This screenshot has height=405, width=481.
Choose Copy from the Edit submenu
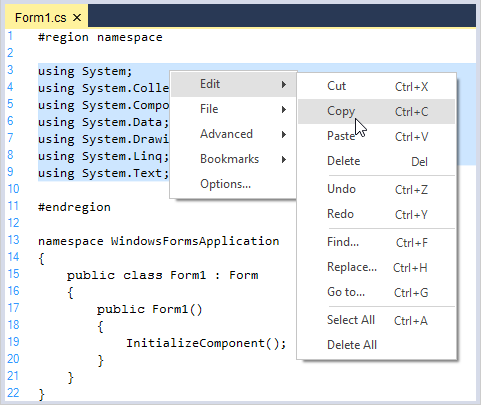tap(377, 111)
